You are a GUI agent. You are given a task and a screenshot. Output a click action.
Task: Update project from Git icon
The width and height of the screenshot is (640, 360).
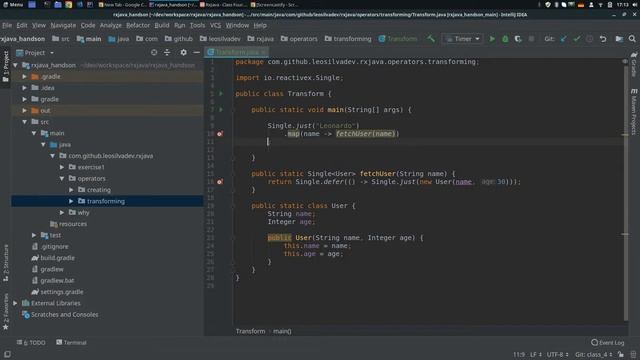coord(564,39)
